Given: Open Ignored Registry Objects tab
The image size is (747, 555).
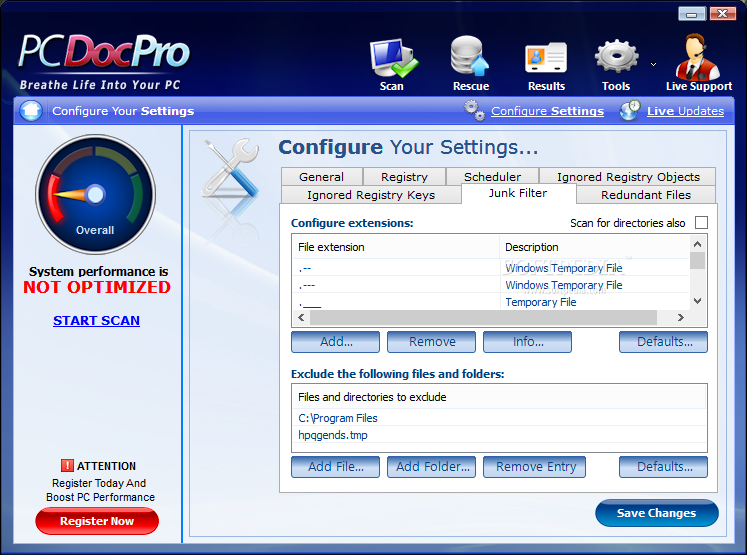Looking at the screenshot, I should pos(628,177).
